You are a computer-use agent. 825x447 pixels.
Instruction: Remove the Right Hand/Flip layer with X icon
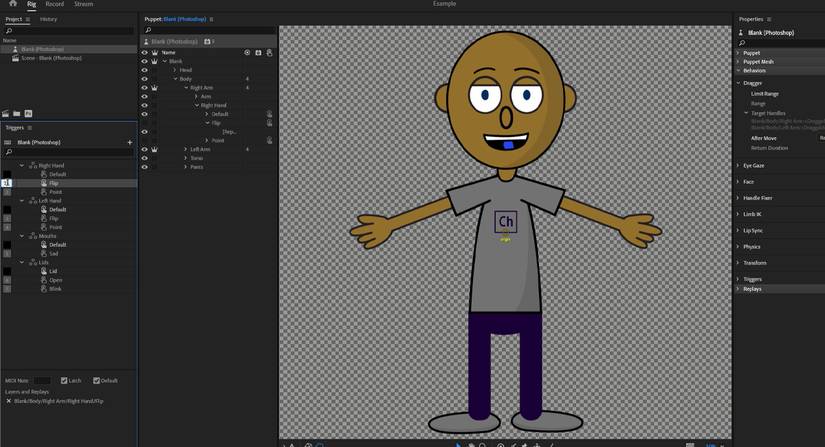coord(9,401)
